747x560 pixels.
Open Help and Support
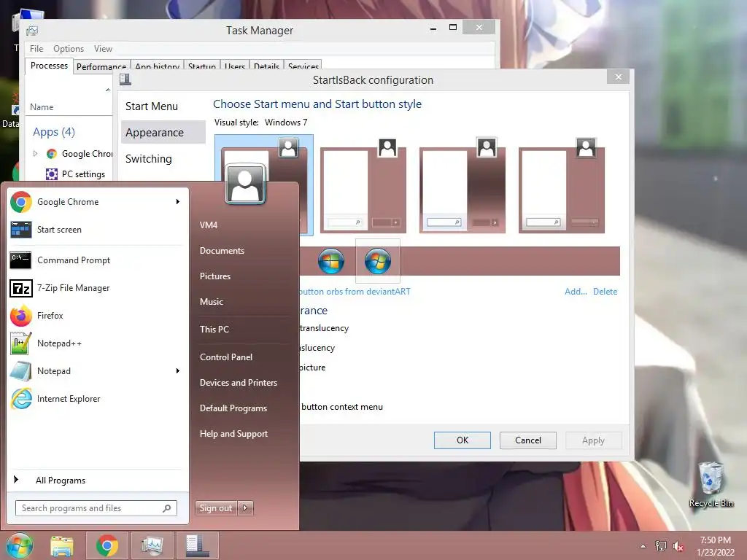[x=234, y=434]
